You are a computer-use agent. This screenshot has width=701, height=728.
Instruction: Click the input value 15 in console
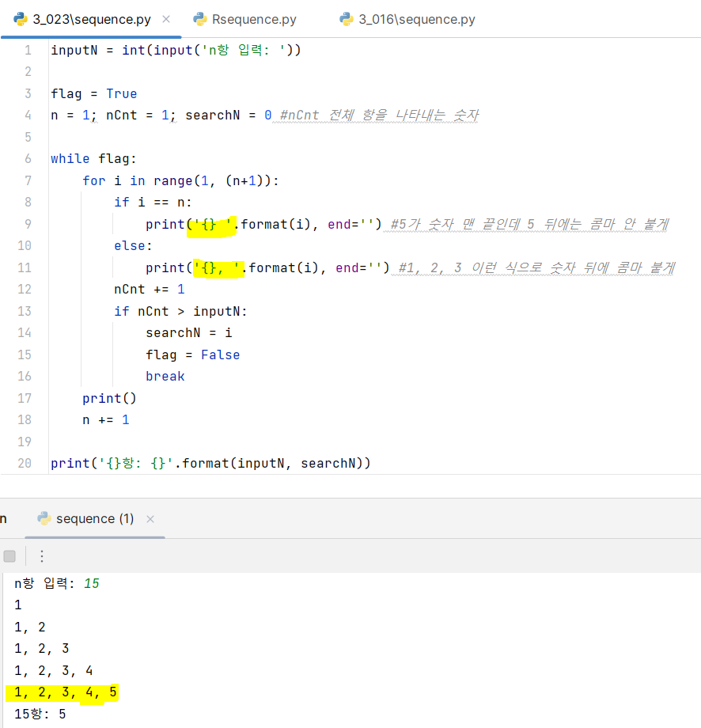coord(92,584)
